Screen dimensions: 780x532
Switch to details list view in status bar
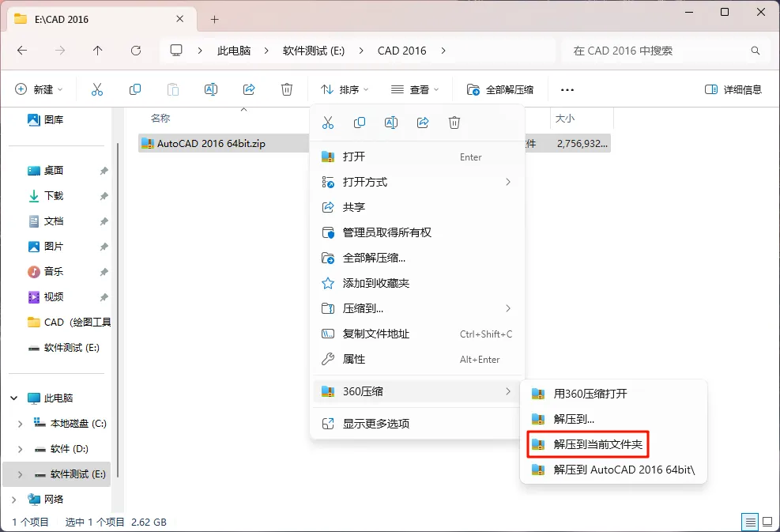750,522
